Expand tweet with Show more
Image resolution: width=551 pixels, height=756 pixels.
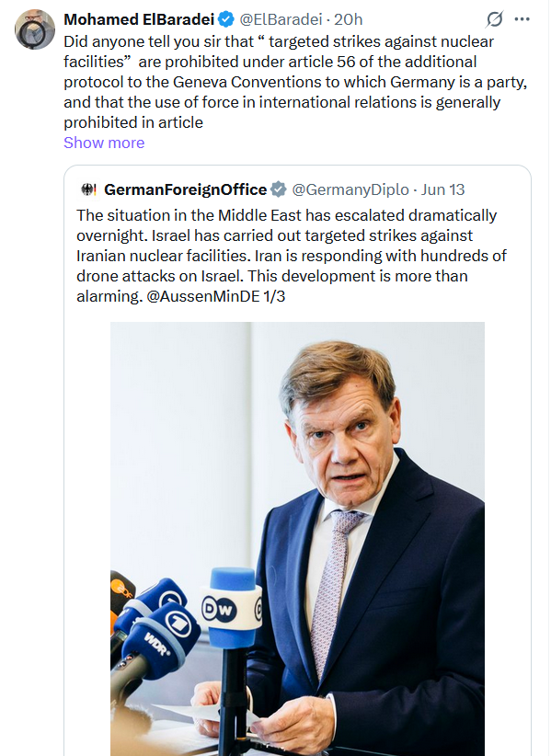[104, 143]
